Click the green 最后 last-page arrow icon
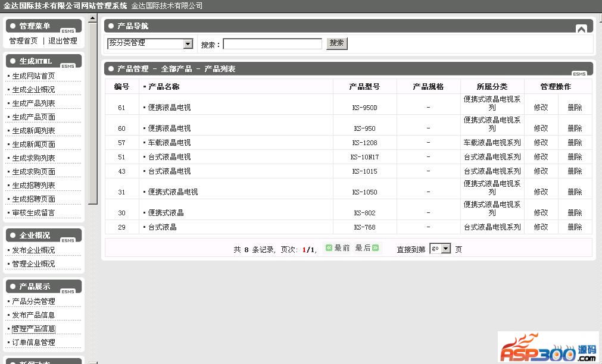 click(376, 248)
